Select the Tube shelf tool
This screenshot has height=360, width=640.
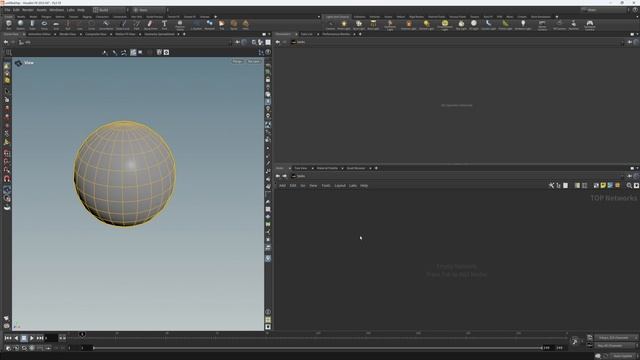[32, 25]
